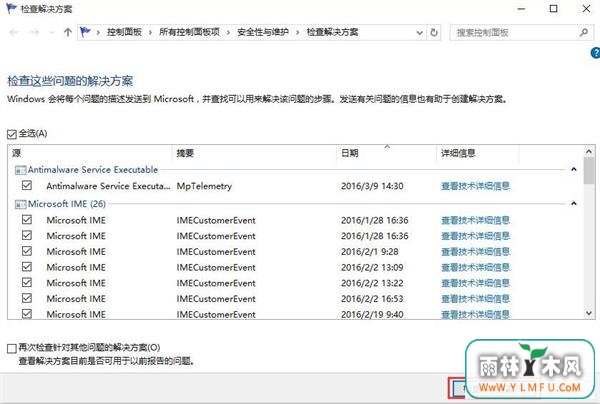Uncheck Microsoft IME row dated 2016/2/19 9:40
600x404 pixels.
click(x=27, y=314)
